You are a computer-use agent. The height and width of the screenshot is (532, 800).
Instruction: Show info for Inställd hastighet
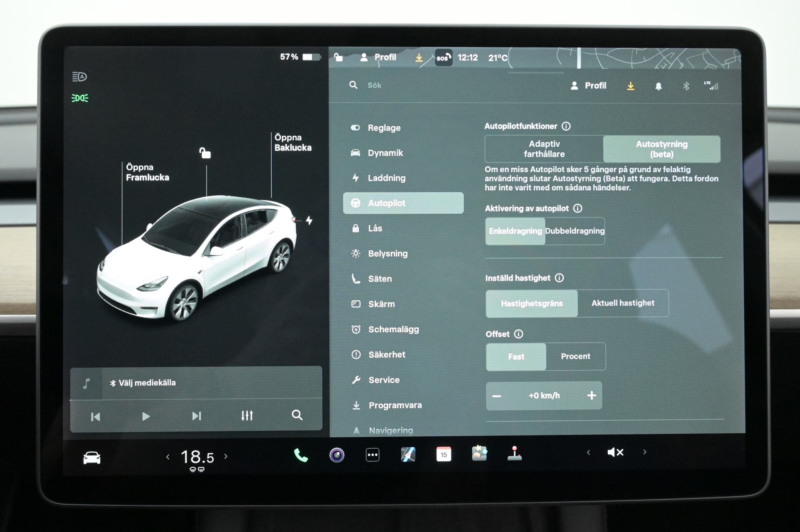pos(559,278)
